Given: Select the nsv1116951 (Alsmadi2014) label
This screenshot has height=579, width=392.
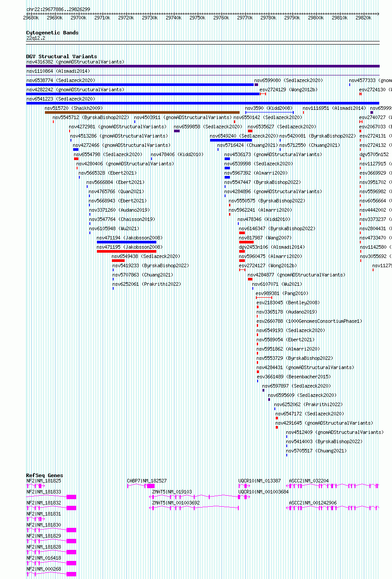Looking at the screenshot, I should coord(334,108).
